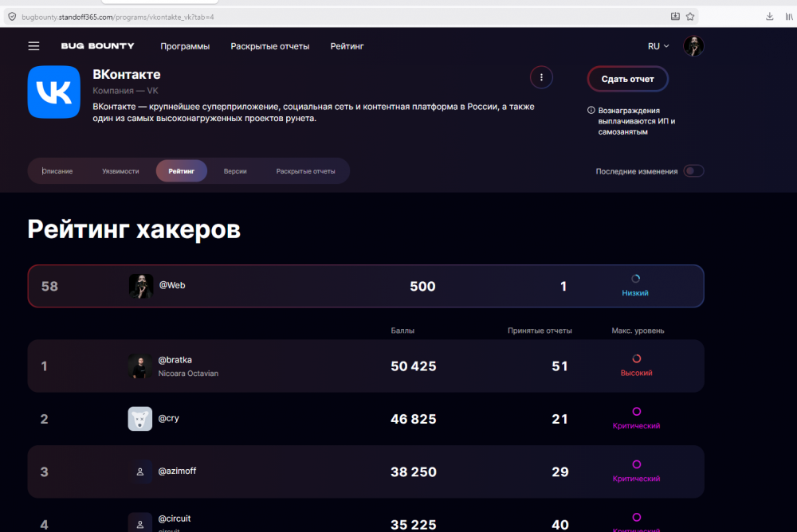Open browser library icon
The height and width of the screenshot is (532, 797).
tap(789, 17)
